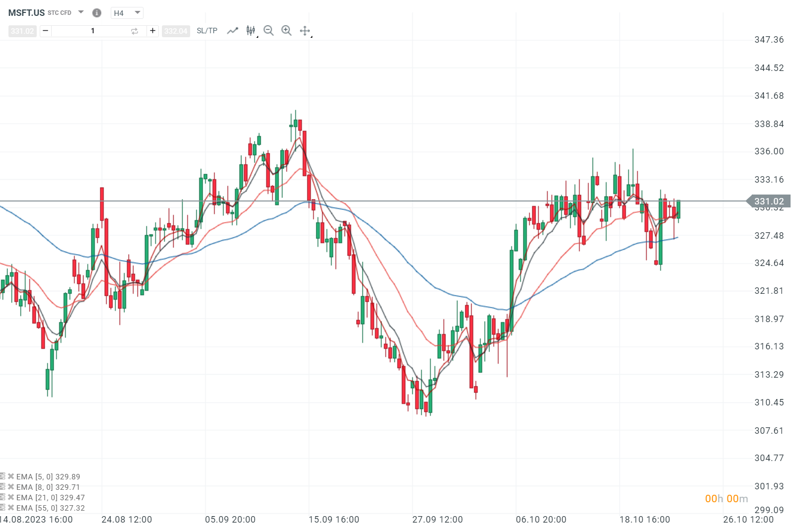Zoom out the chart with magnifier minus

[x=269, y=31]
